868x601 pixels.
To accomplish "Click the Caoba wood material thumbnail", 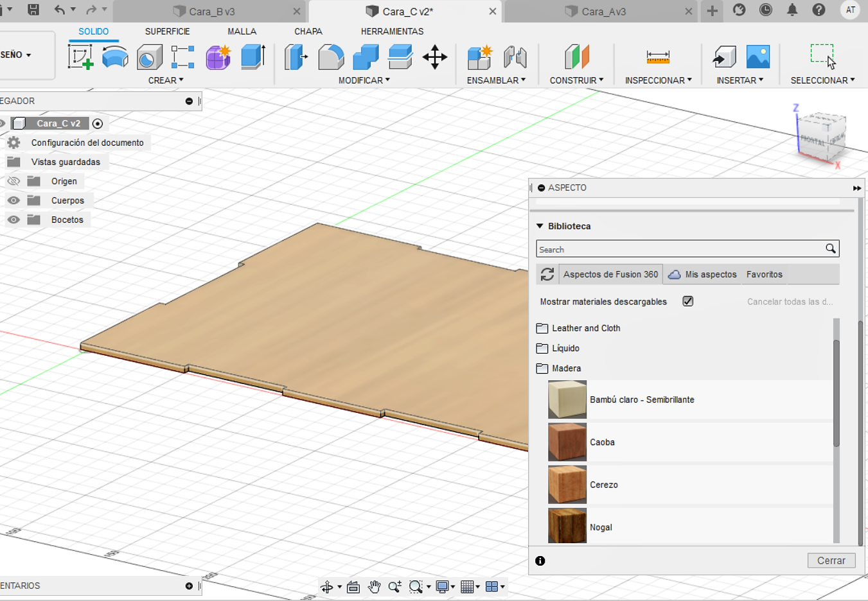I will pyautogui.click(x=567, y=442).
